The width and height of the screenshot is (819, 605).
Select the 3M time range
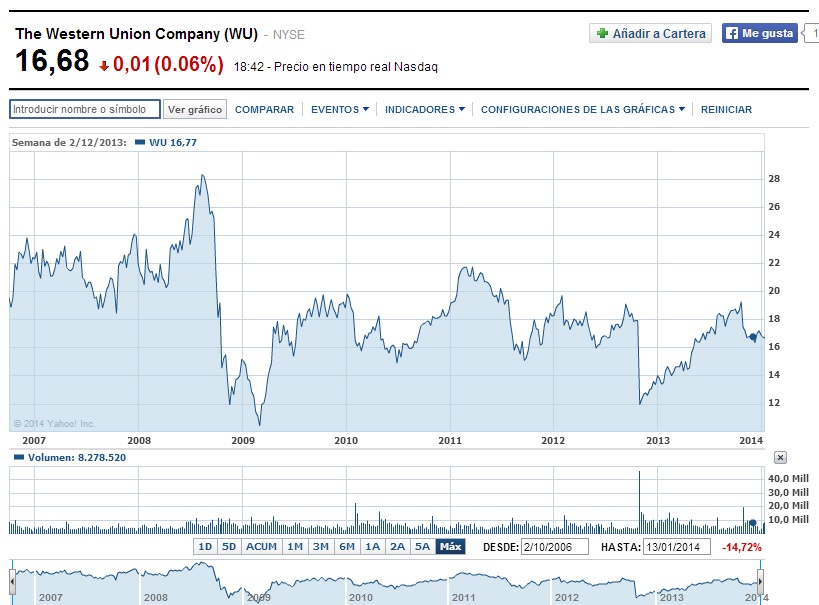click(321, 547)
